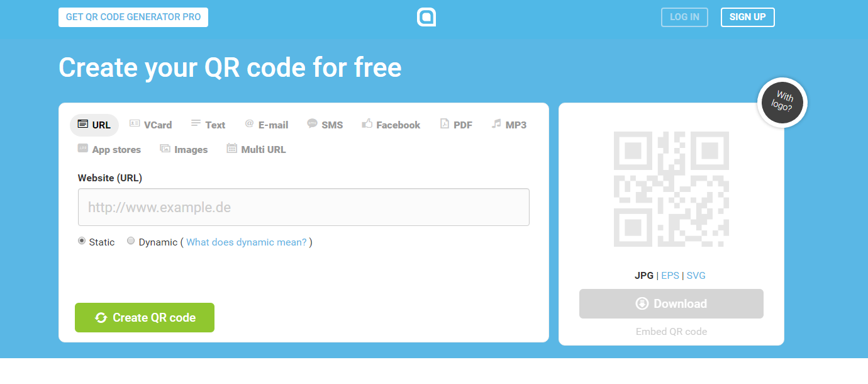Choose the EPS download format
Viewport: 868px width, 384px height.
[670, 276]
